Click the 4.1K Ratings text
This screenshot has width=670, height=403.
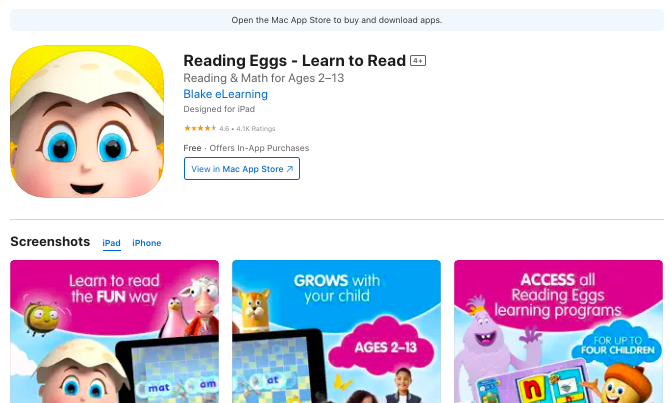pyautogui.click(x=256, y=129)
